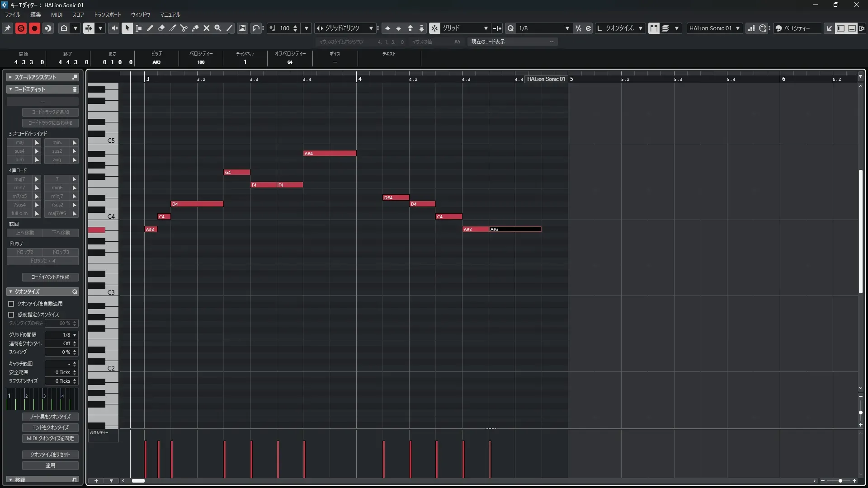Toggle Acoustic Feedback speaker icon

click(x=113, y=28)
